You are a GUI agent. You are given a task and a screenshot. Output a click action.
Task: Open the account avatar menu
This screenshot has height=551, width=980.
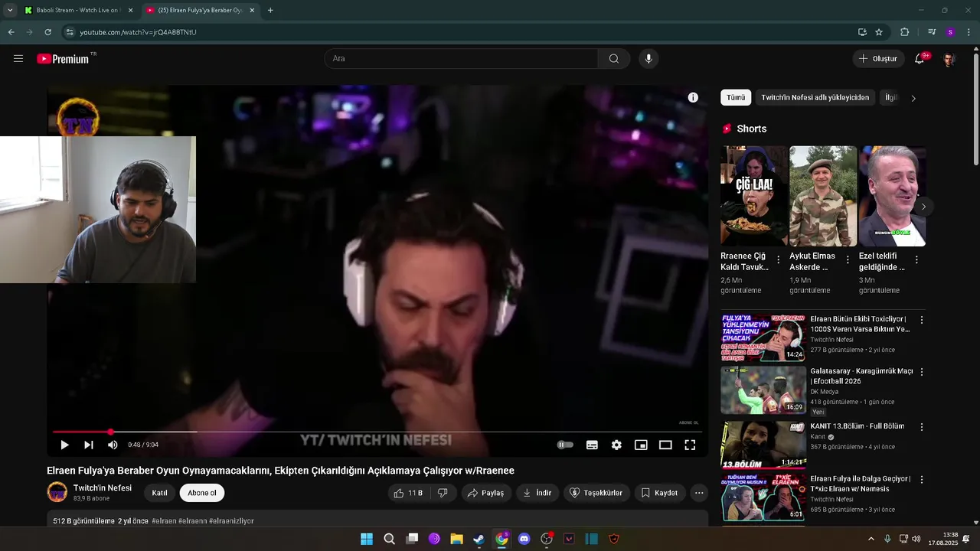pos(949,59)
